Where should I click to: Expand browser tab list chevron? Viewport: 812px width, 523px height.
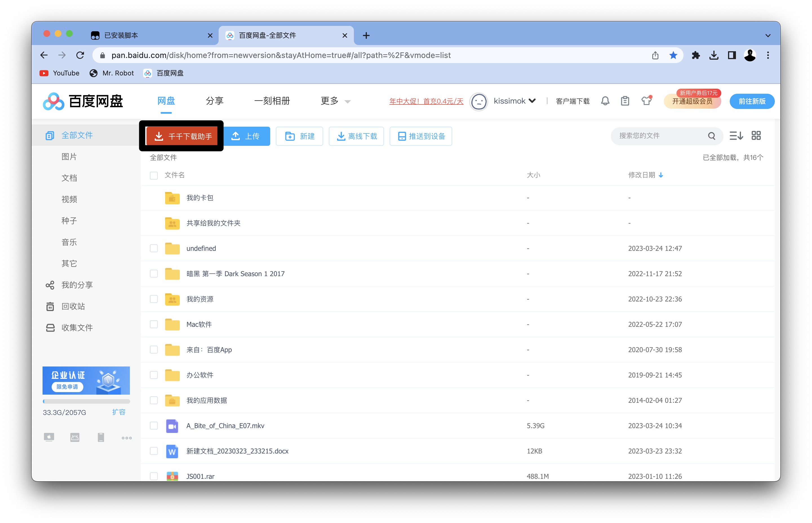point(768,35)
